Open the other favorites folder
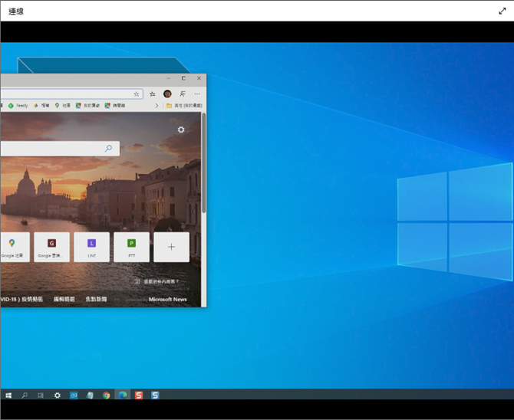This screenshot has height=420, width=514. pos(184,106)
